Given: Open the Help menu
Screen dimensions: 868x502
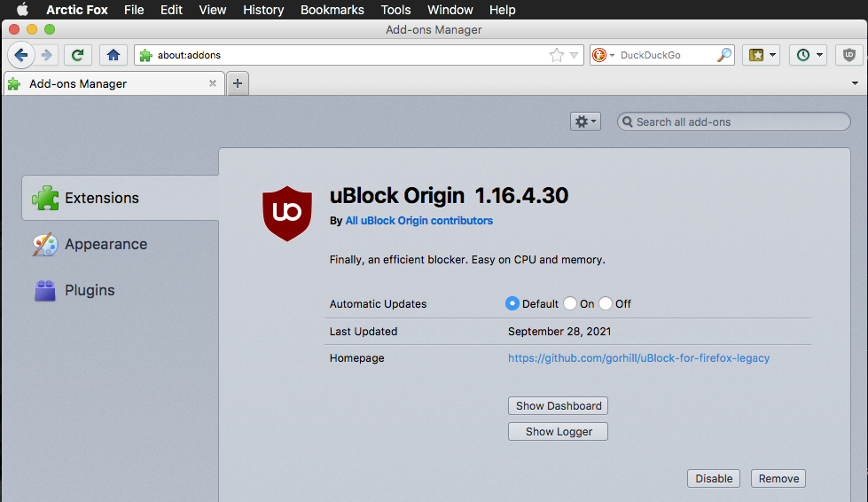Looking at the screenshot, I should [503, 10].
